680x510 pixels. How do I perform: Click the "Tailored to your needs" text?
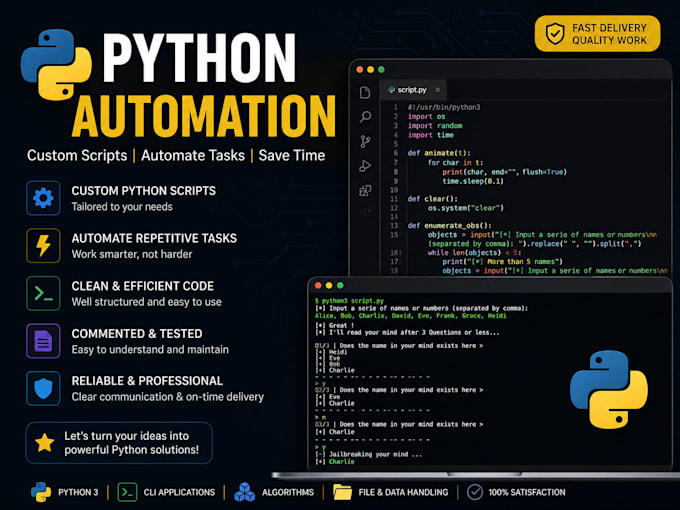[122, 207]
